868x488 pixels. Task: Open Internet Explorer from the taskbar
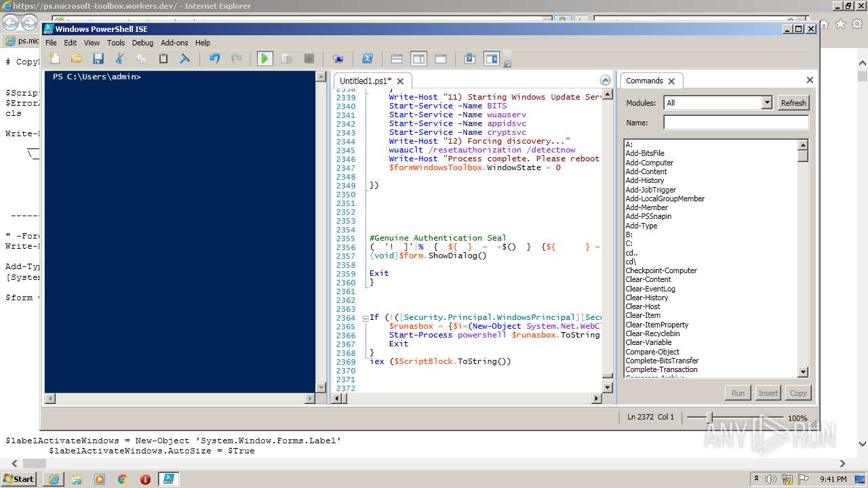54,479
